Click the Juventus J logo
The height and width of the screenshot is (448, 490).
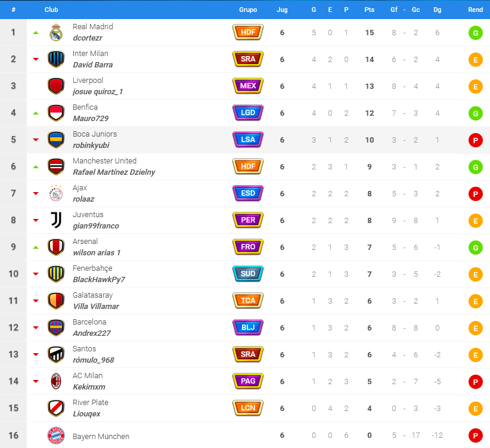pos(56,220)
